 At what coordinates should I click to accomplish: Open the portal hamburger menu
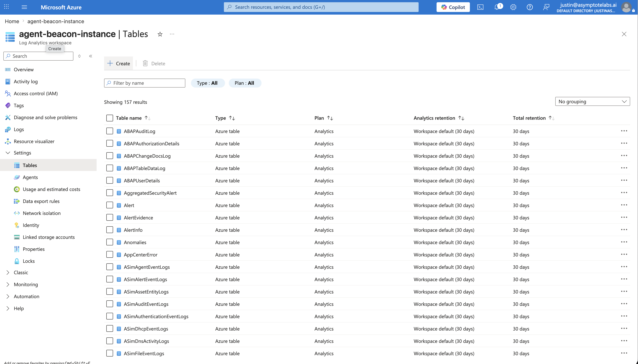24,7
